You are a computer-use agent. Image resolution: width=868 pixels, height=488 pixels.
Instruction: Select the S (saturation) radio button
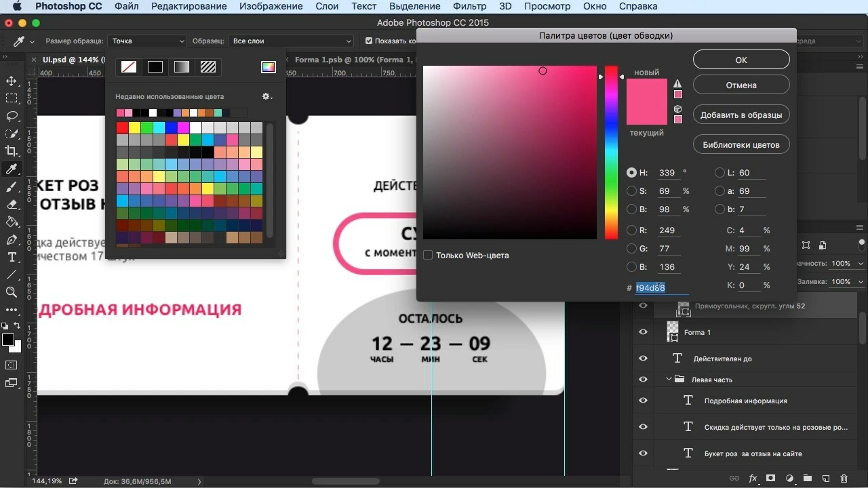(x=632, y=191)
